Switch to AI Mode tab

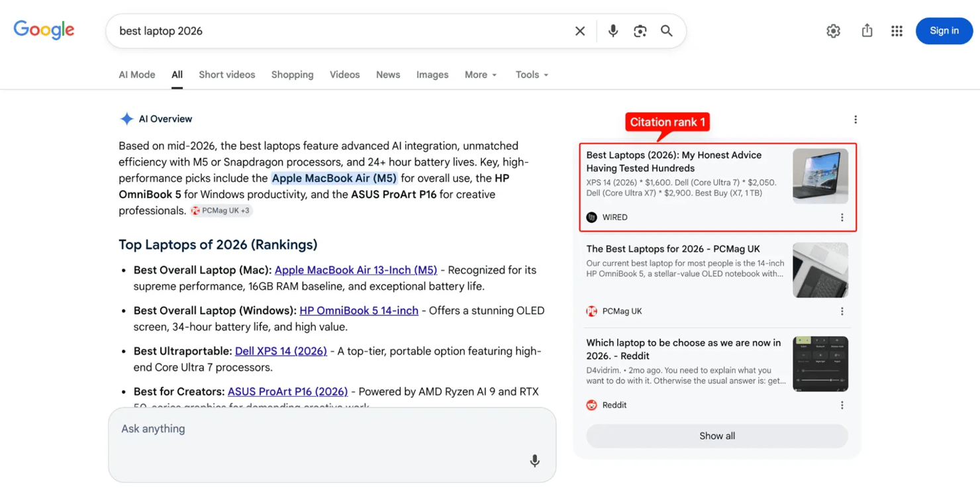pos(137,75)
